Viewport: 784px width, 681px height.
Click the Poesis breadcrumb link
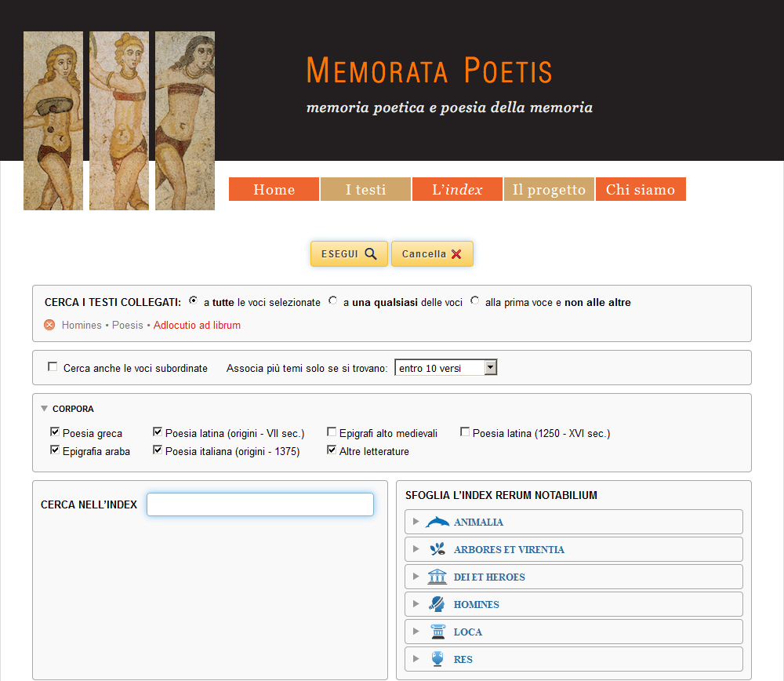(128, 326)
